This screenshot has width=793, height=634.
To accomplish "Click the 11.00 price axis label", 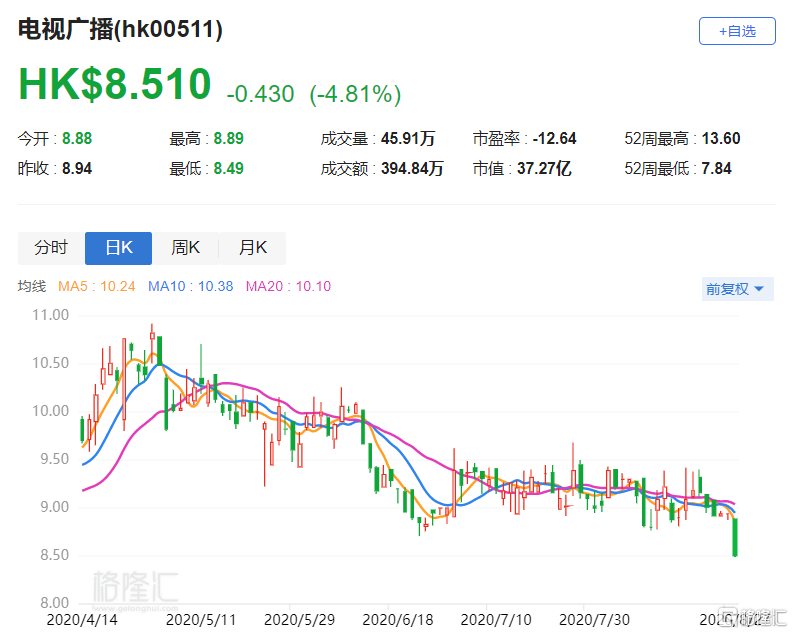I will (51, 315).
